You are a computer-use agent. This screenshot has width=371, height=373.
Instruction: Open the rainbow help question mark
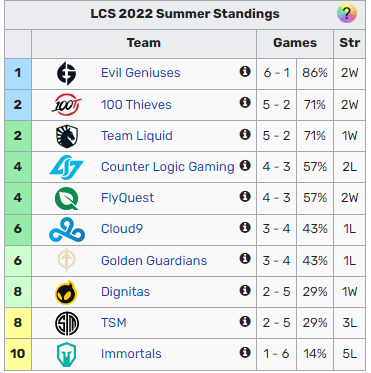tap(347, 14)
